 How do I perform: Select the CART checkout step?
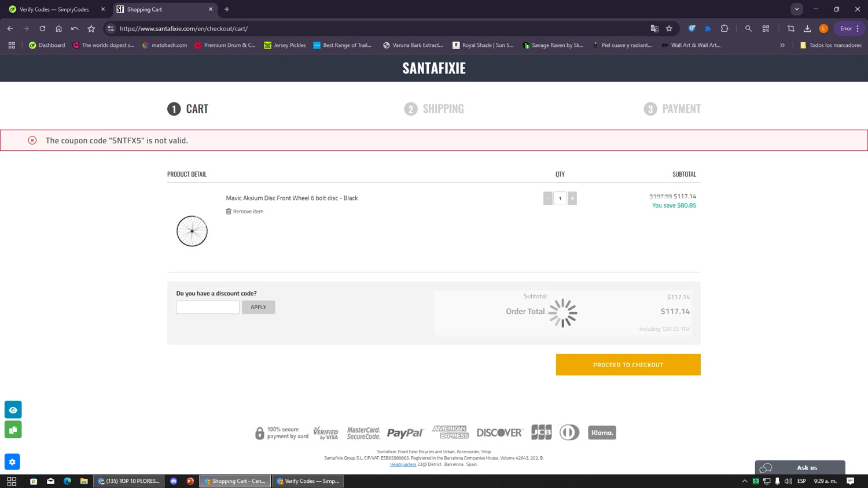187,109
